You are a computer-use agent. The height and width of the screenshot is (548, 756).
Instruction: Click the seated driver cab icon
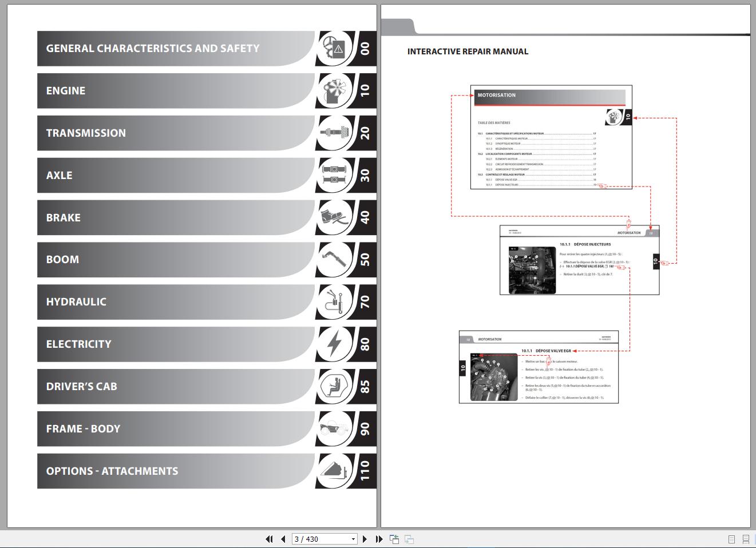(334, 387)
